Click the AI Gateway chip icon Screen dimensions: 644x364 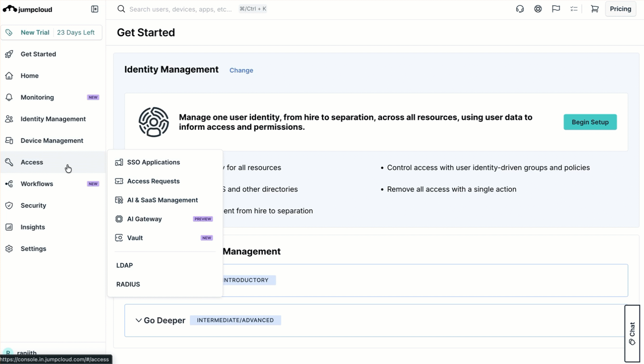tap(119, 219)
